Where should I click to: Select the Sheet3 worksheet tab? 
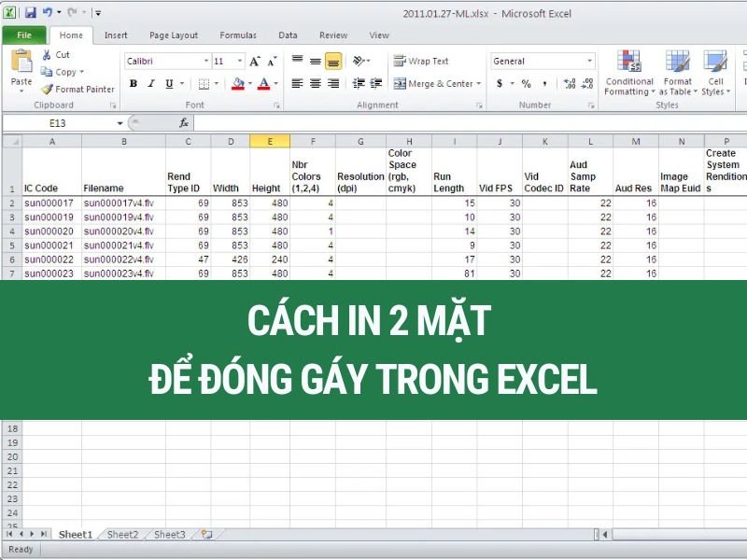coord(170,534)
